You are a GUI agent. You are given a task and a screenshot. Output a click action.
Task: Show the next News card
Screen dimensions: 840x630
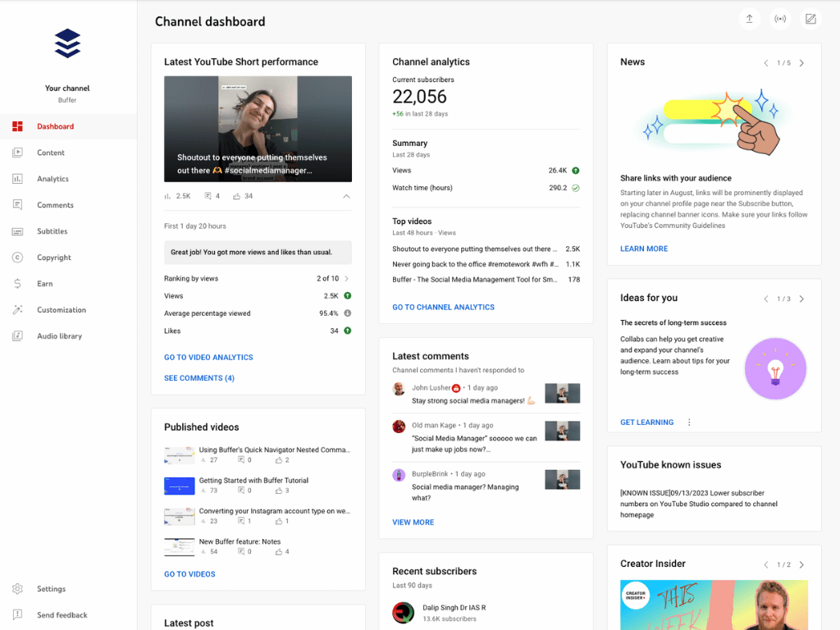[802, 62]
